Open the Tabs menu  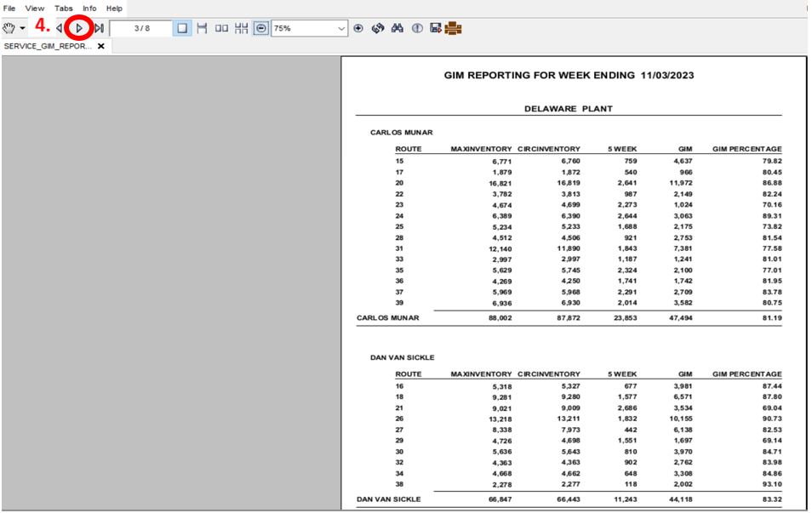tap(64, 9)
